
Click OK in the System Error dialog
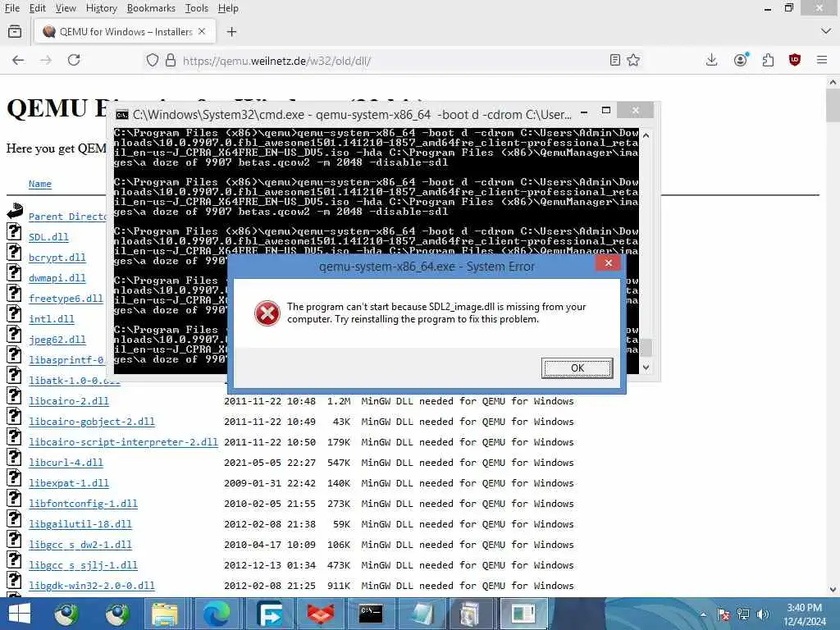click(577, 368)
